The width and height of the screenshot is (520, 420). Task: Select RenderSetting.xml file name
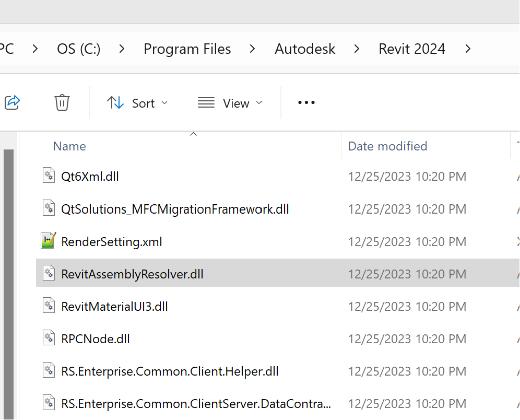pos(112,242)
